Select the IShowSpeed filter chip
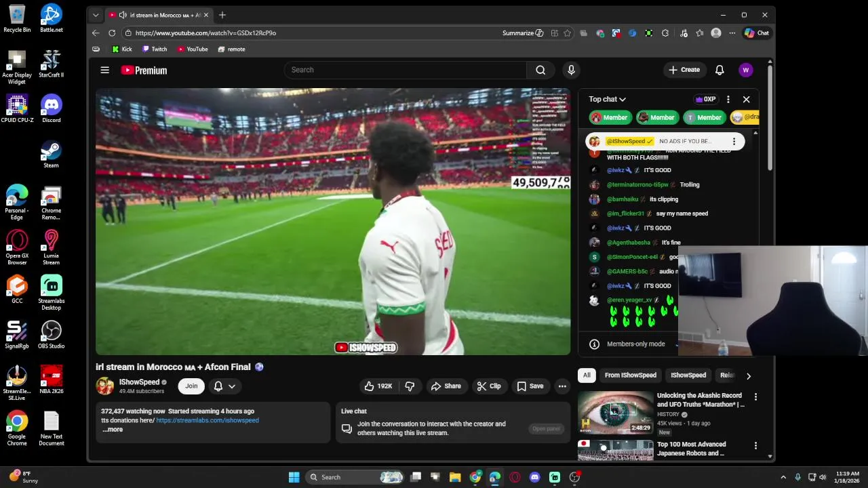 pos(688,375)
